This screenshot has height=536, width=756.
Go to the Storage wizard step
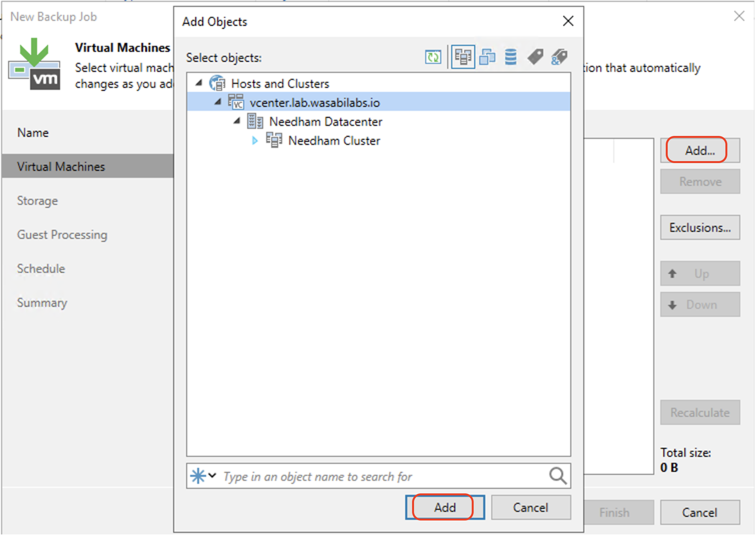tap(38, 201)
